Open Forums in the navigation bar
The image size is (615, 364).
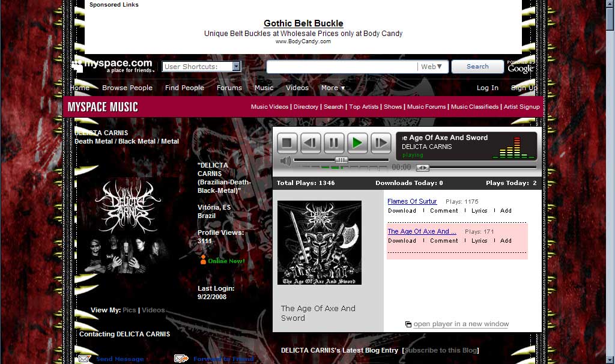pos(229,88)
